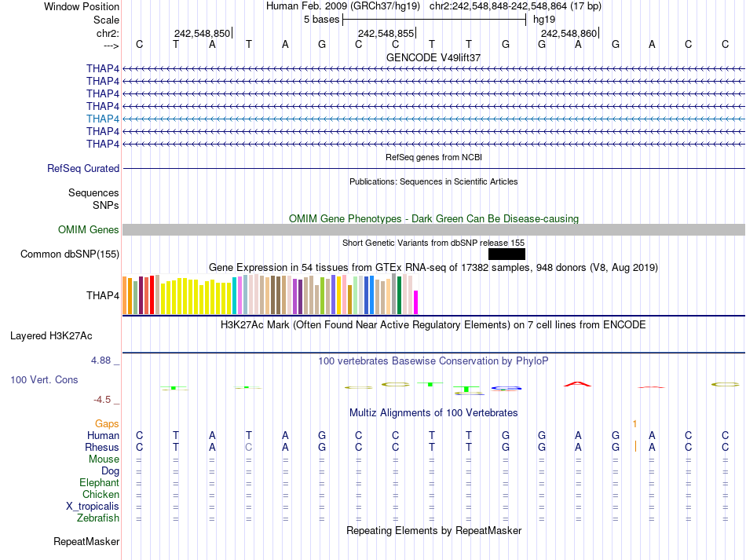Click the Chicken alignment row label

pyautogui.click(x=101, y=494)
